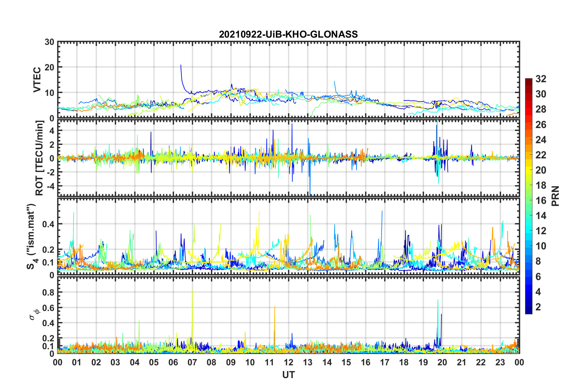The height and width of the screenshot is (392, 577).
Task: Click x-axis tick label 23
Action: coord(500,363)
